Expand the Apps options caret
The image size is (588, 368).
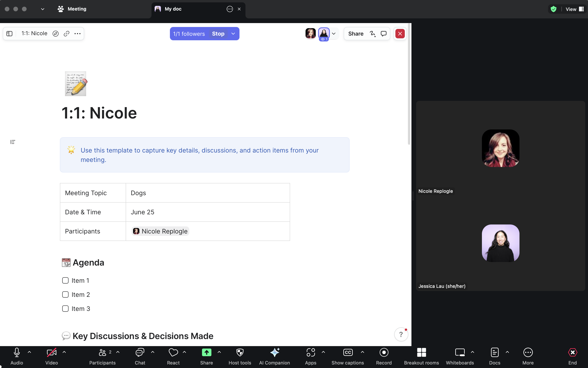pyautogui.click(x=324, y=352)
